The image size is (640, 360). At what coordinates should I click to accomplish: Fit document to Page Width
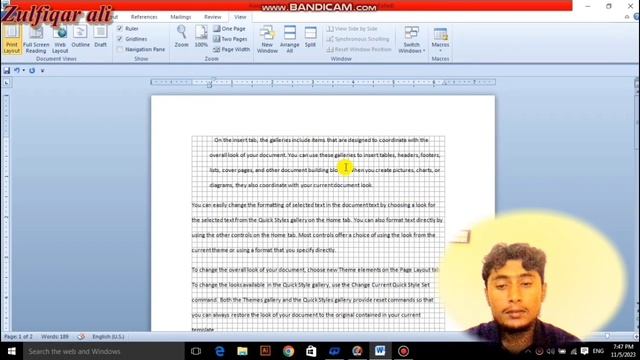tap(231, 49)
